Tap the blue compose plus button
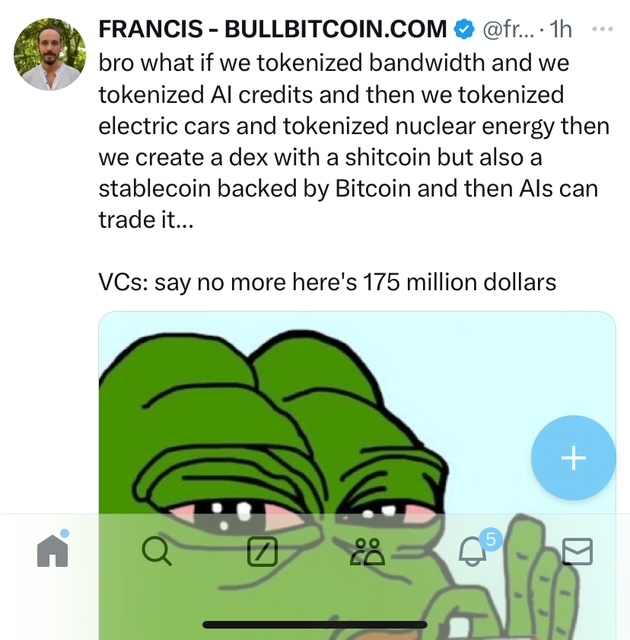 coord(573,458)
